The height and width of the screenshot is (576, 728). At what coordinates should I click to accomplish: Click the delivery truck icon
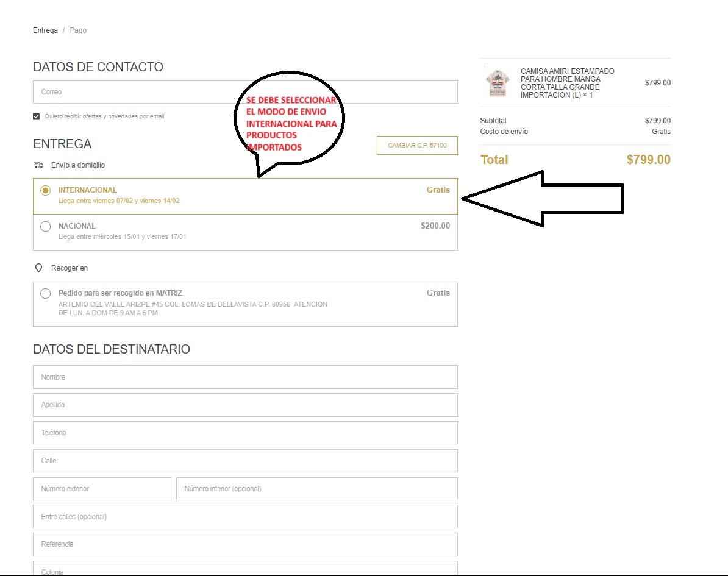click(39, 165)
